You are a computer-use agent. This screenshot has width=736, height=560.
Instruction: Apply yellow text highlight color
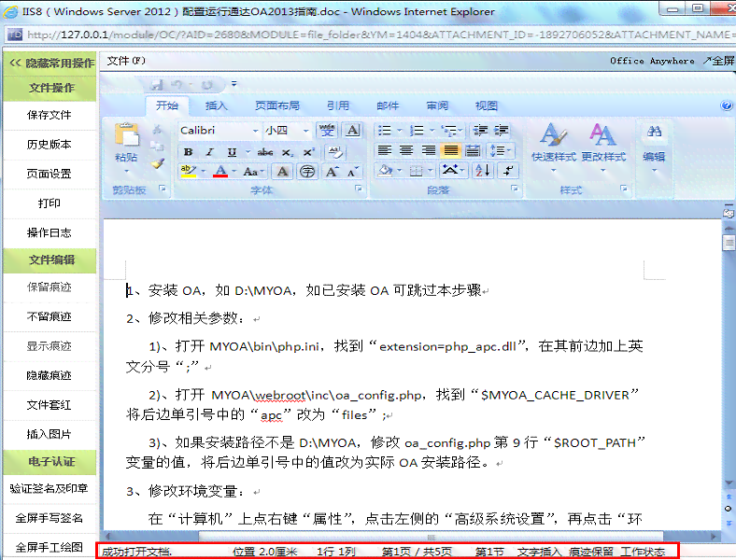189,171
